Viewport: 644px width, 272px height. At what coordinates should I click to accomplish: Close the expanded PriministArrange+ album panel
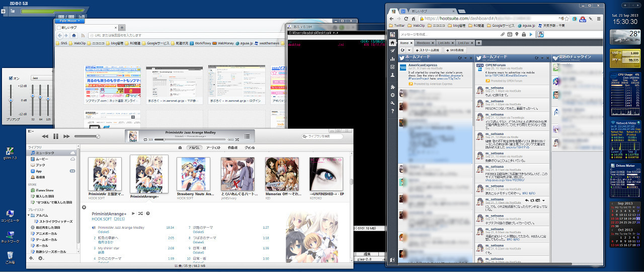click(x=84, y=207)
